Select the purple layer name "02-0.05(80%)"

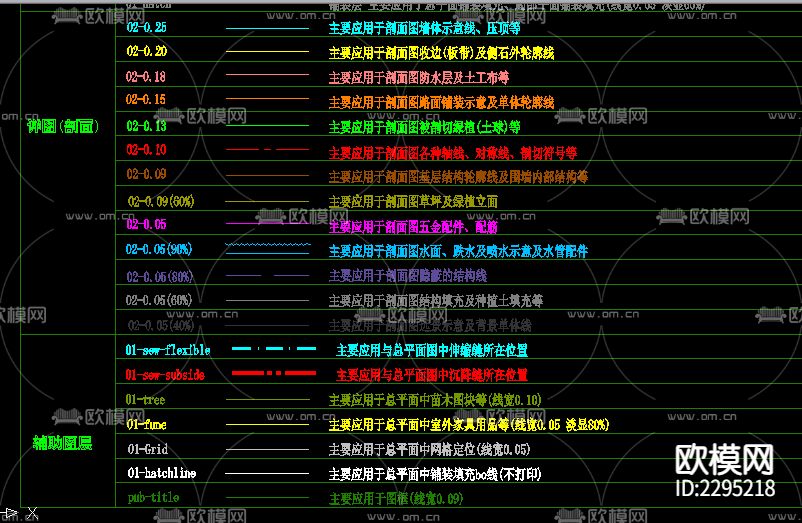click(160, 277)
